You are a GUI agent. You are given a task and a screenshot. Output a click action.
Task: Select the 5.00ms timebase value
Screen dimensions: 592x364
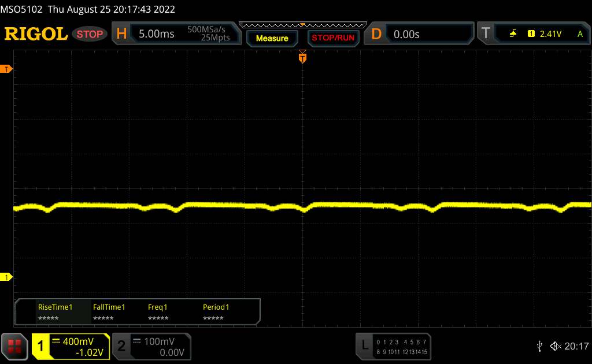tap(156, 34)
